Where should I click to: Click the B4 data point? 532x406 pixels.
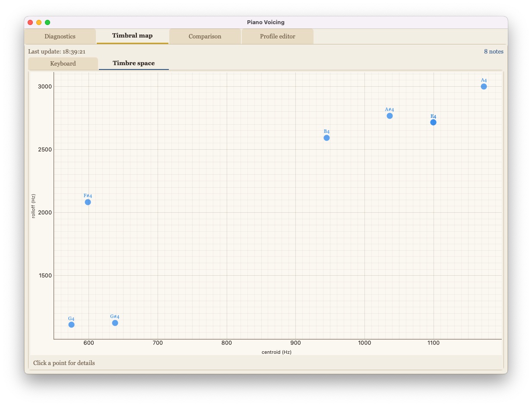tap(326, 138)
